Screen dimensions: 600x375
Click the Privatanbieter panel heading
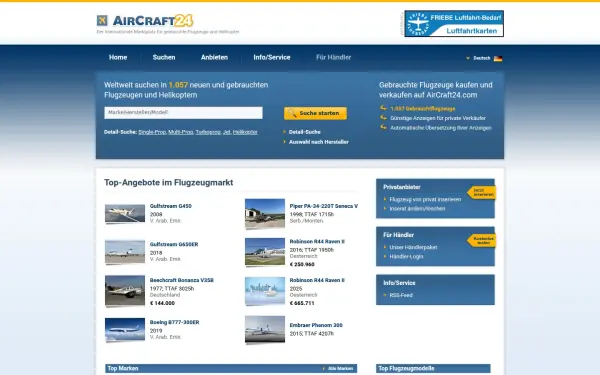coord(402,187)
